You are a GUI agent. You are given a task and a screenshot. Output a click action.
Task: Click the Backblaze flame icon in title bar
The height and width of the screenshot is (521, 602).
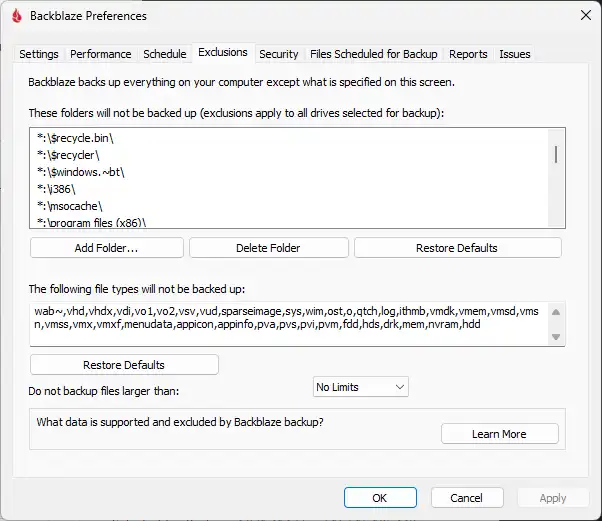tap(15, 16)
